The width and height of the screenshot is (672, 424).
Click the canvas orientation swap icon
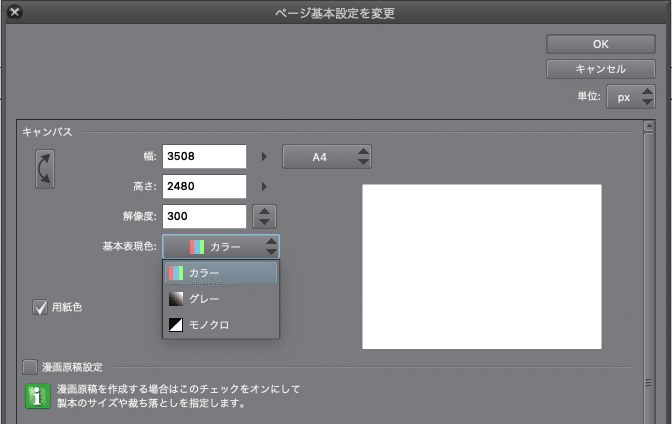(45, 169)
